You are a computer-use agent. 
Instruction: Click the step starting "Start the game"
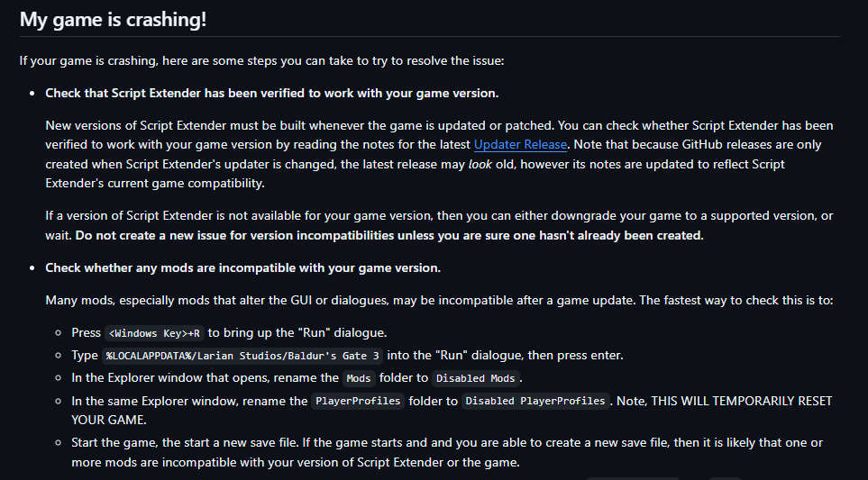point(447,452)
